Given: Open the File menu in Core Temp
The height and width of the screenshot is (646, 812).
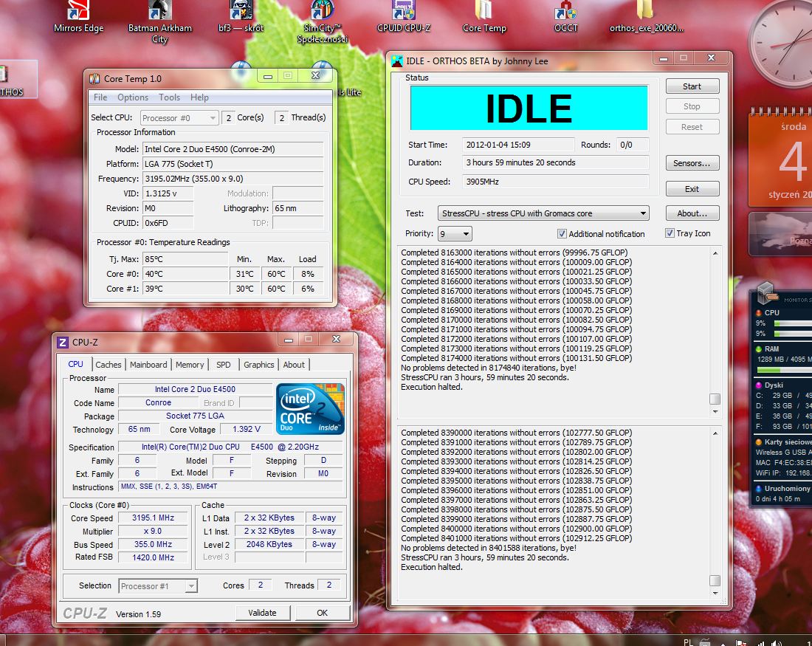Looking at the screenshot, I should tap(100, 97).
